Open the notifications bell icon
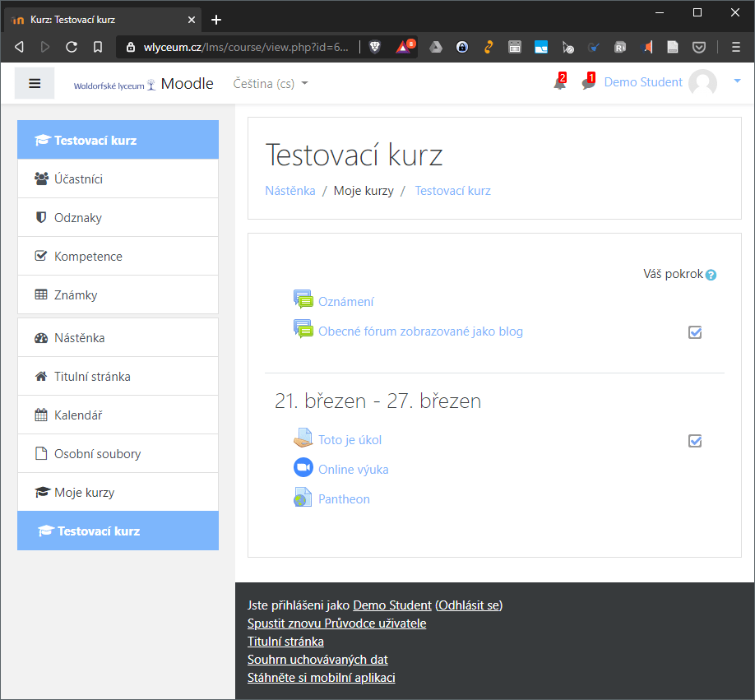This screenshot has height=700, width=755. pyautogui.click(x=559, y=83)
